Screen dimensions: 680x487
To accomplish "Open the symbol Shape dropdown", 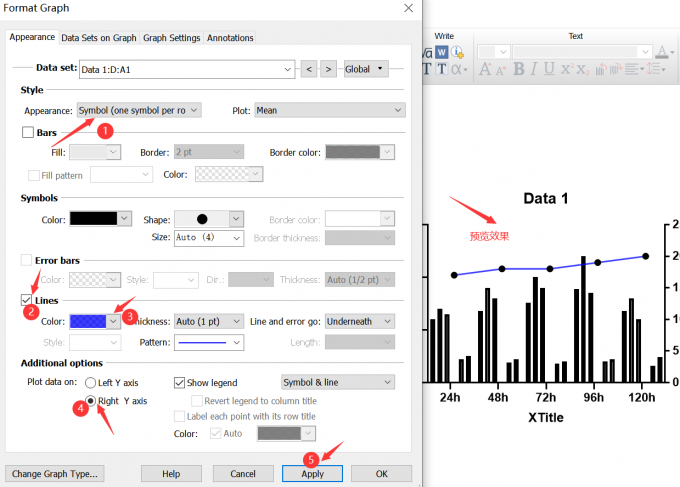I will (x=208, y=219).
